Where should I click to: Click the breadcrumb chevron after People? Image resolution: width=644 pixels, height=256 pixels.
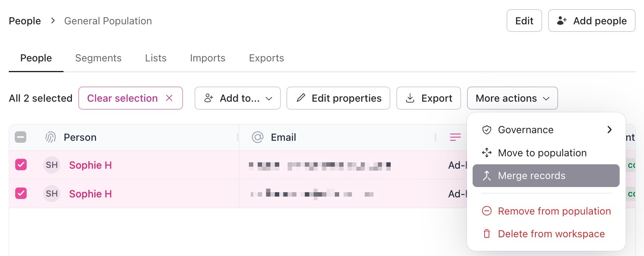(53, 21)
